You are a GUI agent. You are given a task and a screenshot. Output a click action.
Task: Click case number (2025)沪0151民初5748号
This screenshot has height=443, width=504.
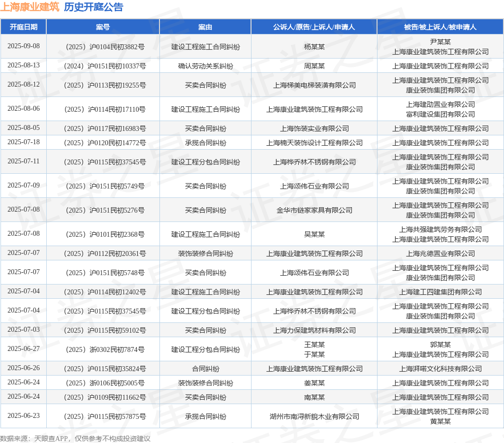[x=105, y=273]
